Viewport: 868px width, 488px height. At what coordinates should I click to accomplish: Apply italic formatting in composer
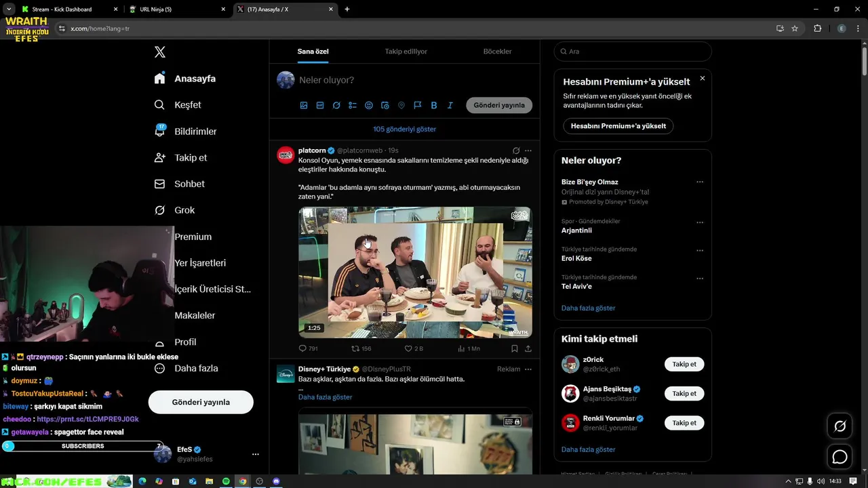click(x=450, y=105)
